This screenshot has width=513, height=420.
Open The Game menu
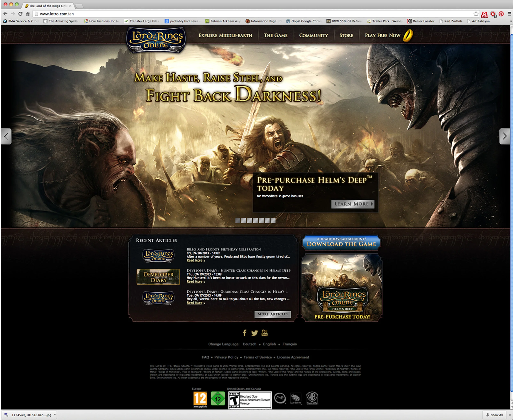click(x=276, y=35)
